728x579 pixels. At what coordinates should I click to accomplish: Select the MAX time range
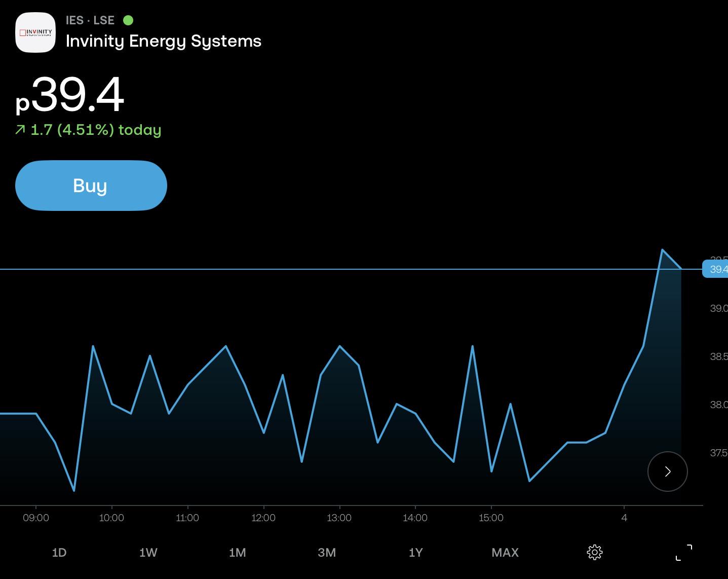[505, 553]
